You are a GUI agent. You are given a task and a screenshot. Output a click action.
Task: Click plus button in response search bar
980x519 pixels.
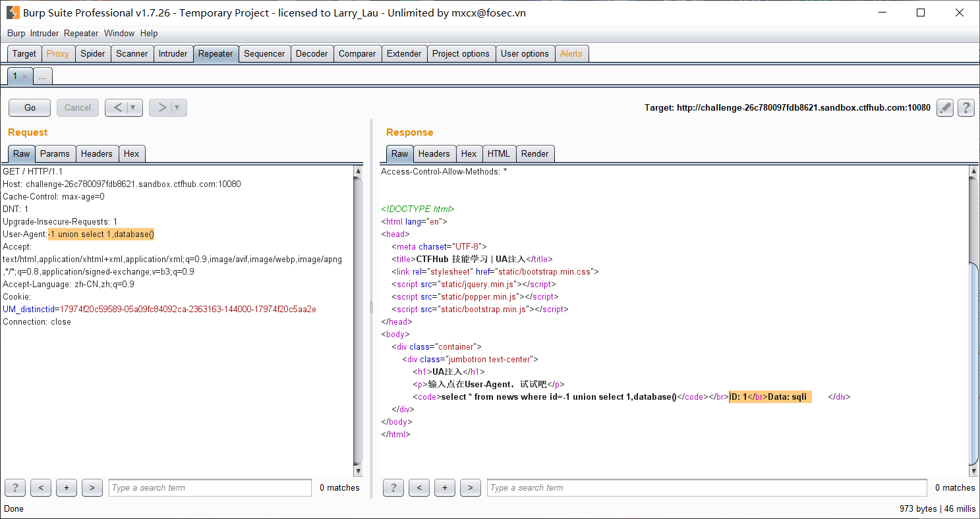point(445,488)
